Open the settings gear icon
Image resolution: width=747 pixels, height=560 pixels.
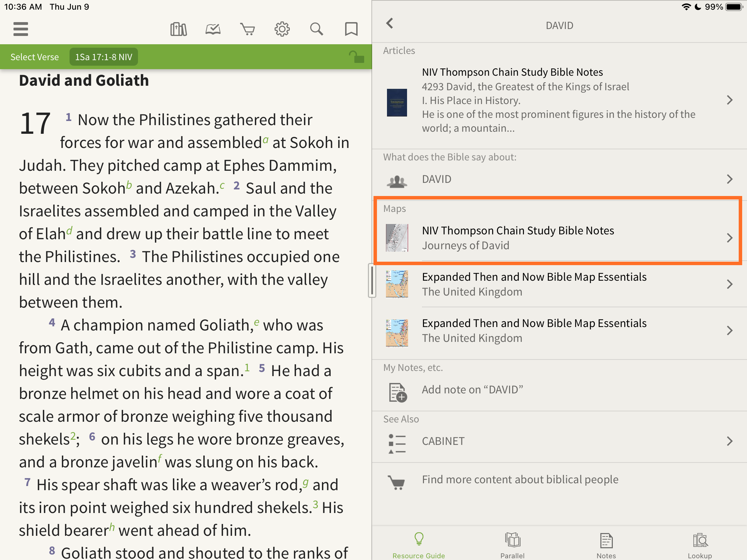(282, 29)
